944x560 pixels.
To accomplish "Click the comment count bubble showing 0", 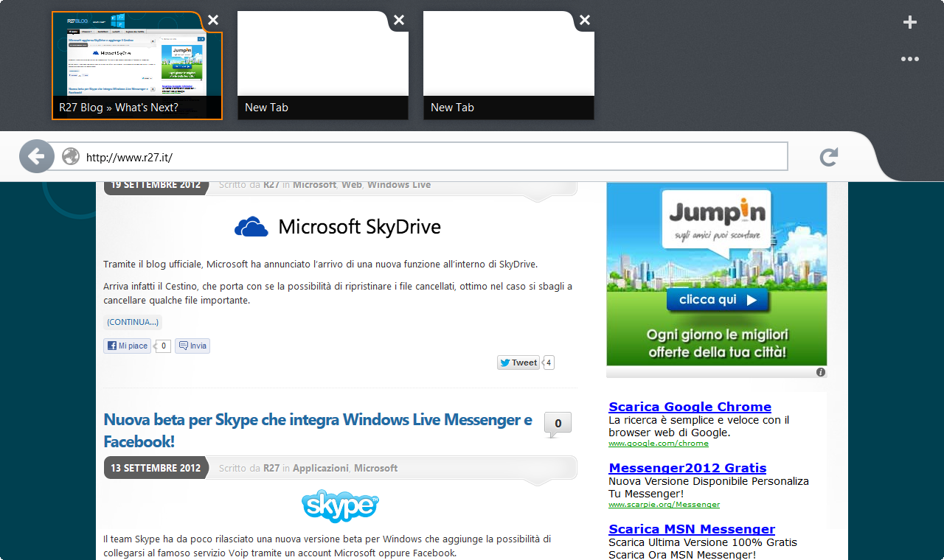I will point(558,424).
